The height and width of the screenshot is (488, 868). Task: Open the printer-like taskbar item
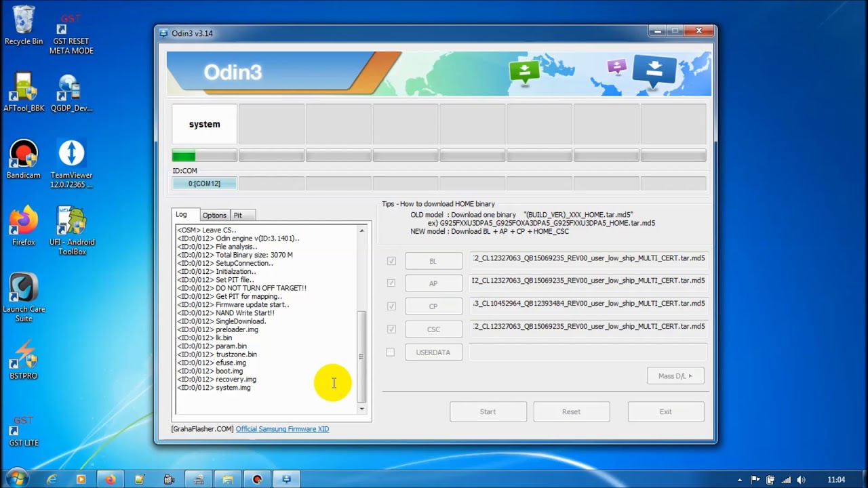(198, 479)
